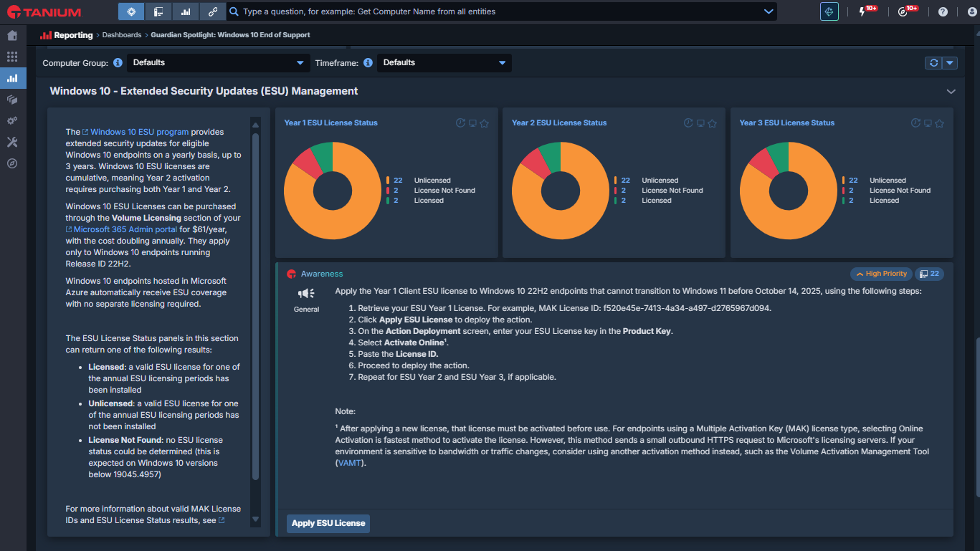980x551 pixels.
Task: Favorite the Year 1 ESU License Status panel
Action: [x=484, y=123]
